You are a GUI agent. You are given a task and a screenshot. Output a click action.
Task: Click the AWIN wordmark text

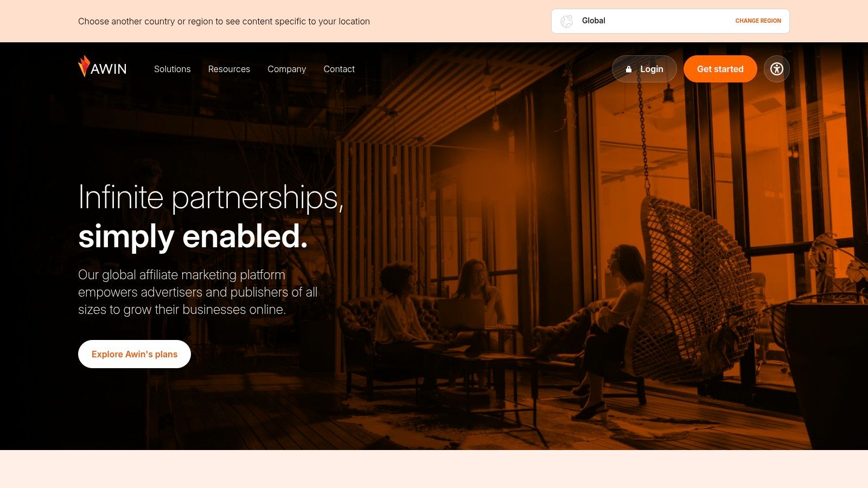pos(108,69)
